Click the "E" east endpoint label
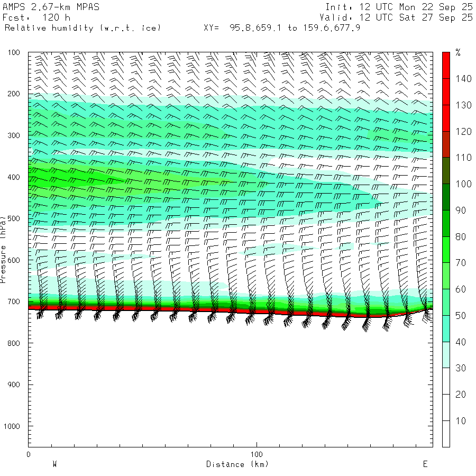Screen dimensions: 476x476 tap(425, 464)
